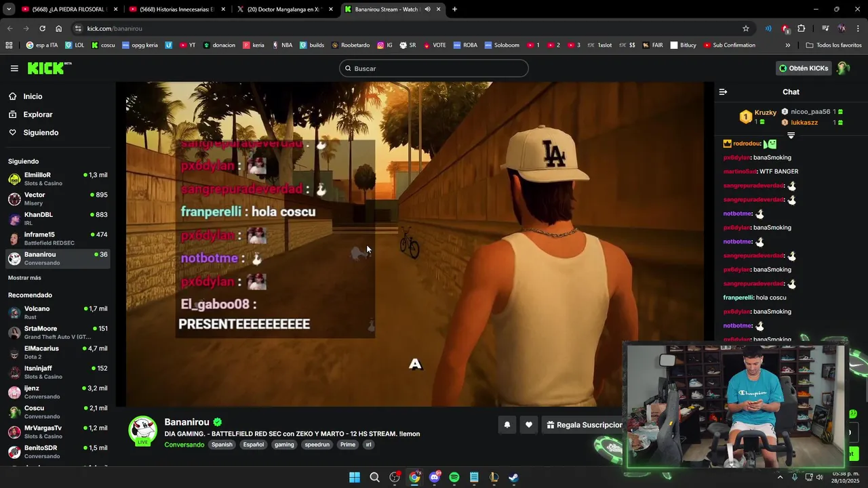
Task: Click the kick.com/bananirou address bar
Action: point(407,28)
